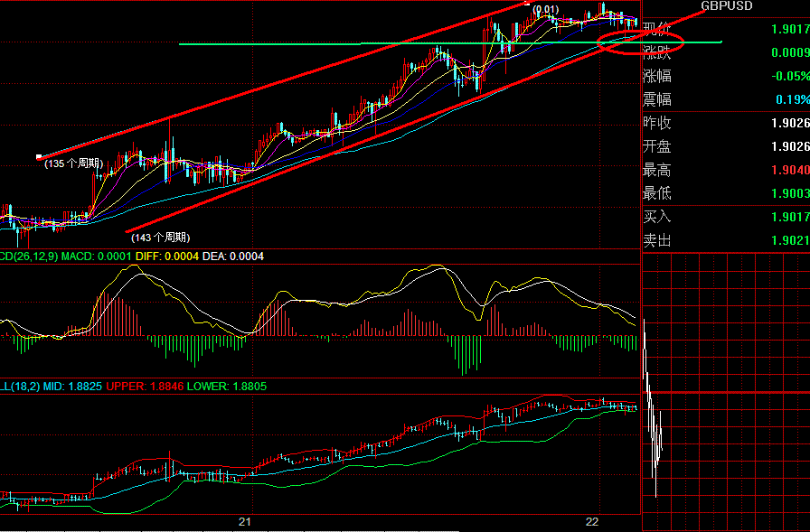Select the 卖出 ask price 1.9021
The height and width of the screenshot is (532, 810).
tap(790, 240)
